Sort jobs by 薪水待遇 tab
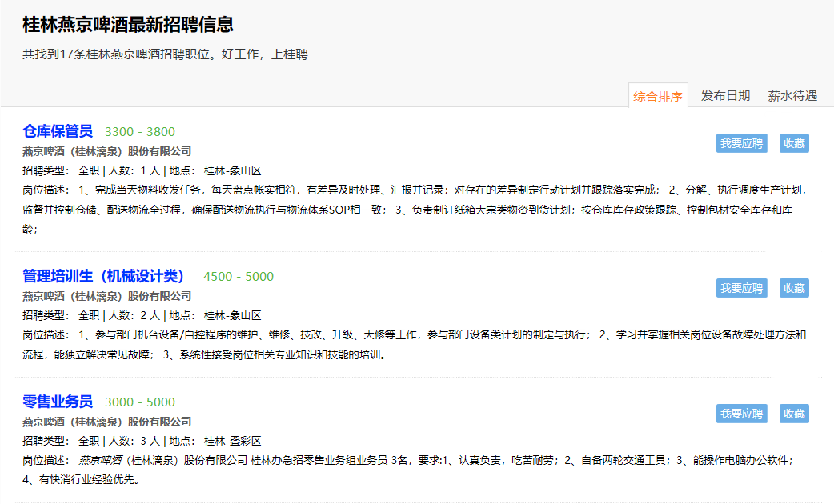The image size is (834, 504). pyautogui.click(x=792, y=96)
